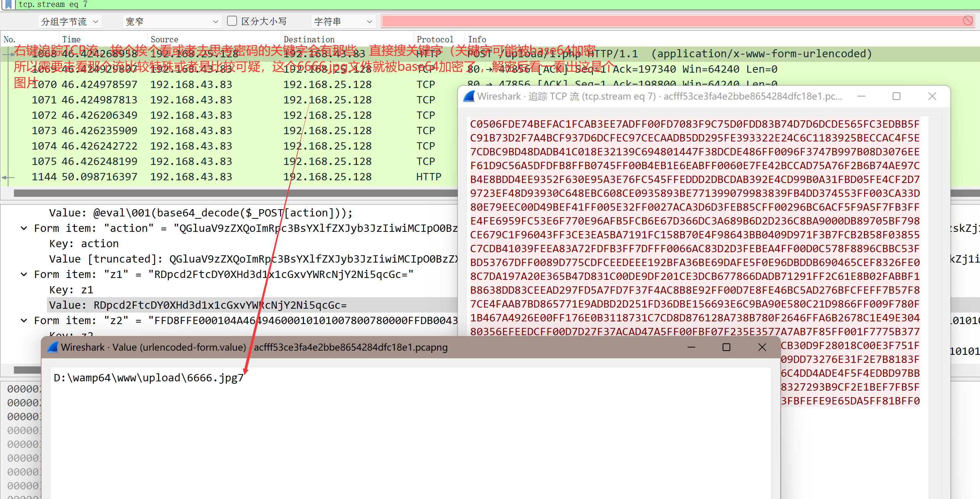
Task: Toggle the case sensitive checkbox
Action: 232,21
